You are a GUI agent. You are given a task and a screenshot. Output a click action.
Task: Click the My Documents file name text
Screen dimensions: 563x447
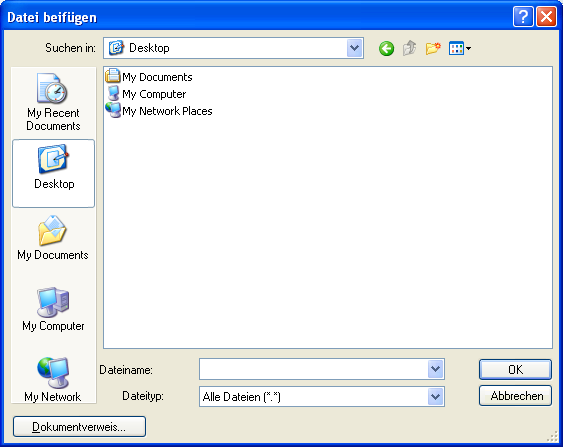157,77
